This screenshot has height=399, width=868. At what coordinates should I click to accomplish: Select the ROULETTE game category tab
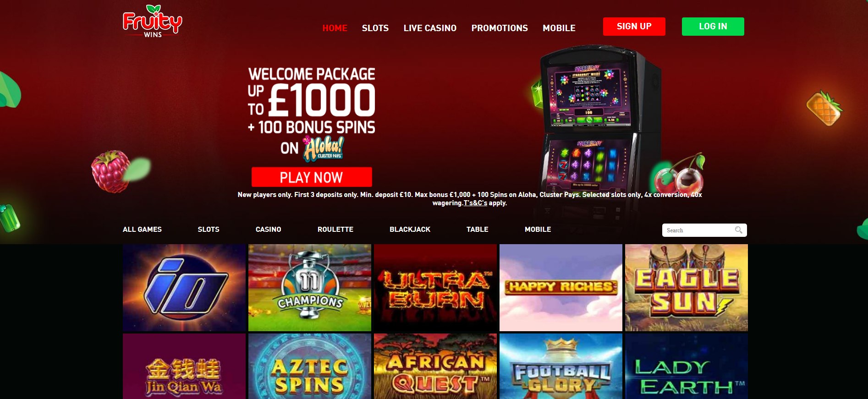[335, 230]
